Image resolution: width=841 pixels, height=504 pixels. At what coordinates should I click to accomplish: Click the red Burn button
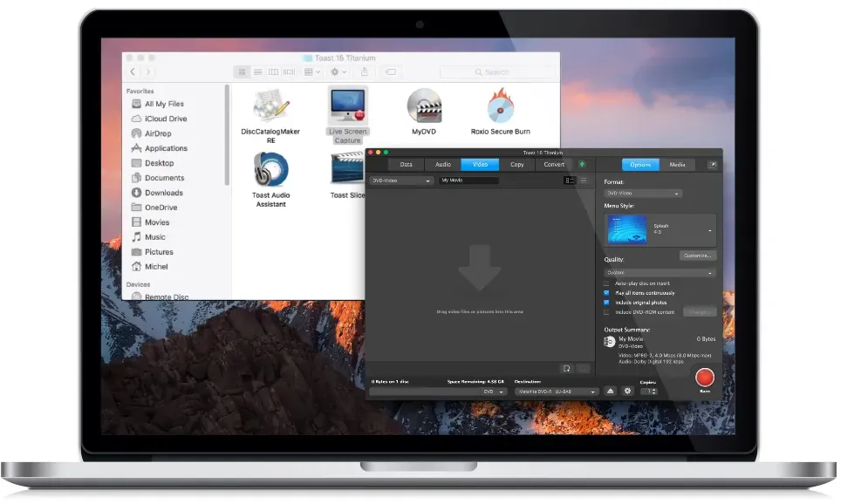[705, 378]
